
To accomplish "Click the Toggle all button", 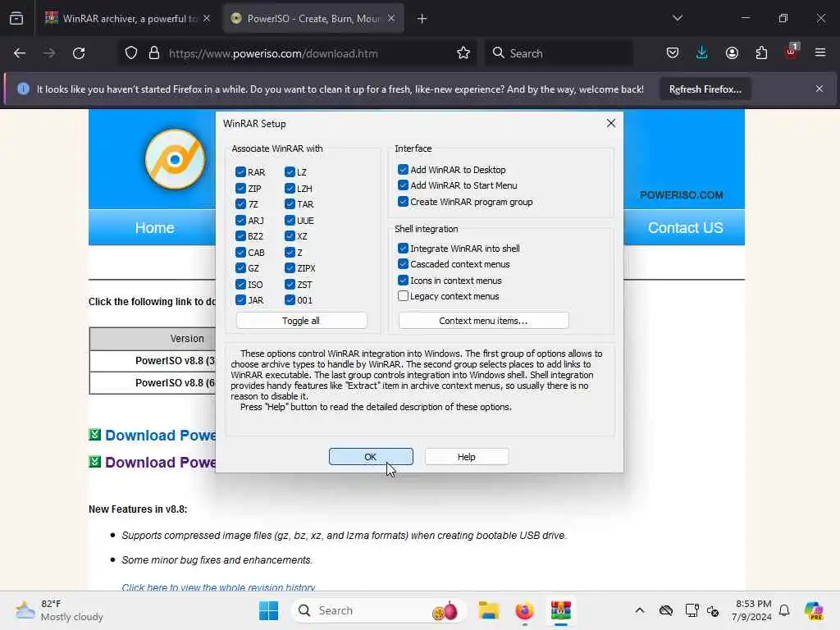I will click(301, 321).
